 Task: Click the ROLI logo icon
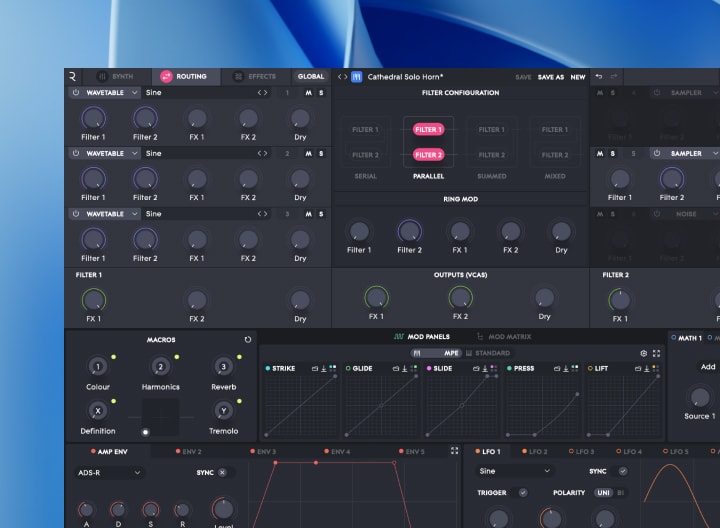73,77
